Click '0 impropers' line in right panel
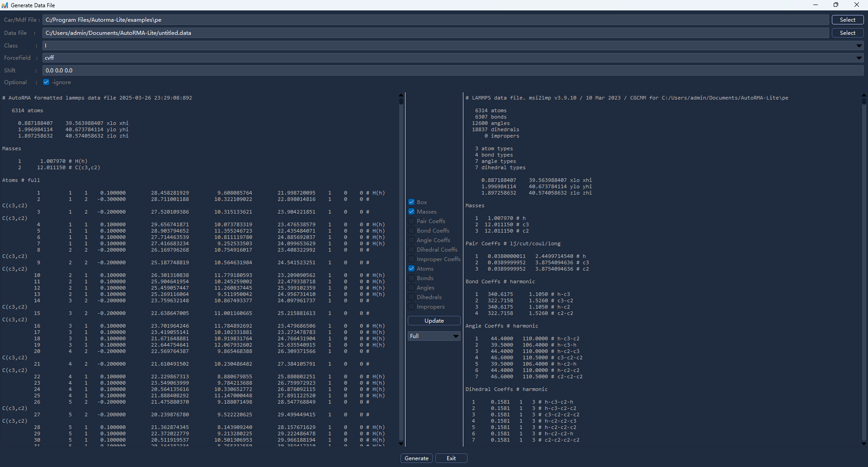This screenshot has width=868, height=467. coord(502,136)
